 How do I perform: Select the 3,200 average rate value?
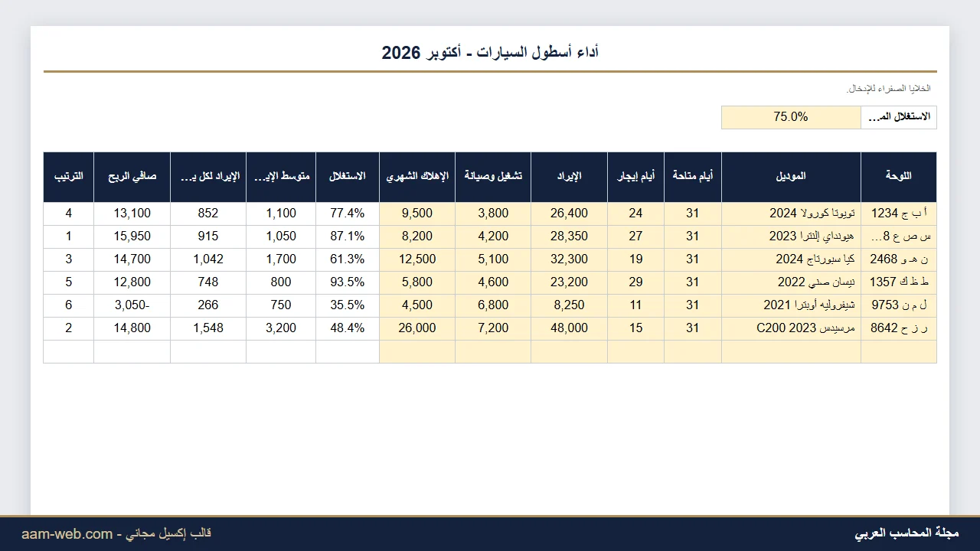click(281, 328)
